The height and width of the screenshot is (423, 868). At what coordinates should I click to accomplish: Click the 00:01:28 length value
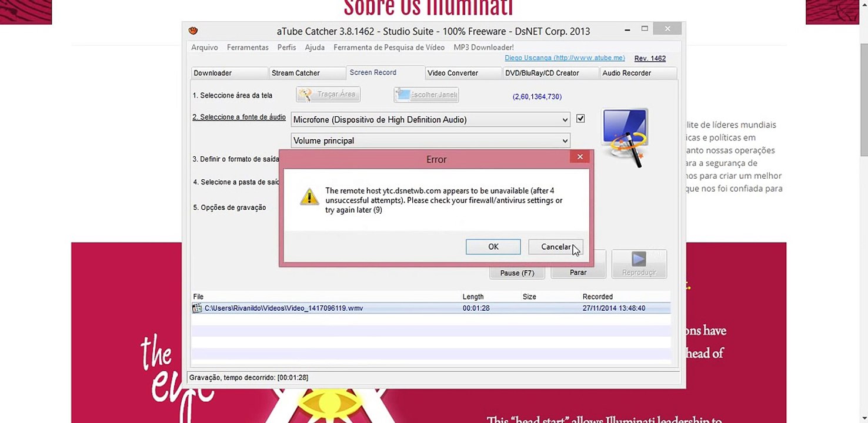(476, 308)
